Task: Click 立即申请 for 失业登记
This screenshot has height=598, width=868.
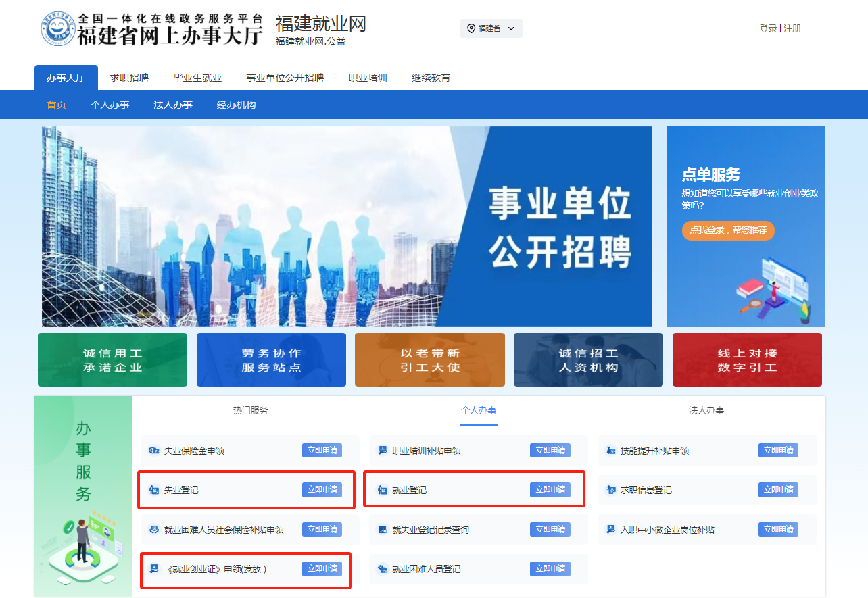Action: pos(322,490)
